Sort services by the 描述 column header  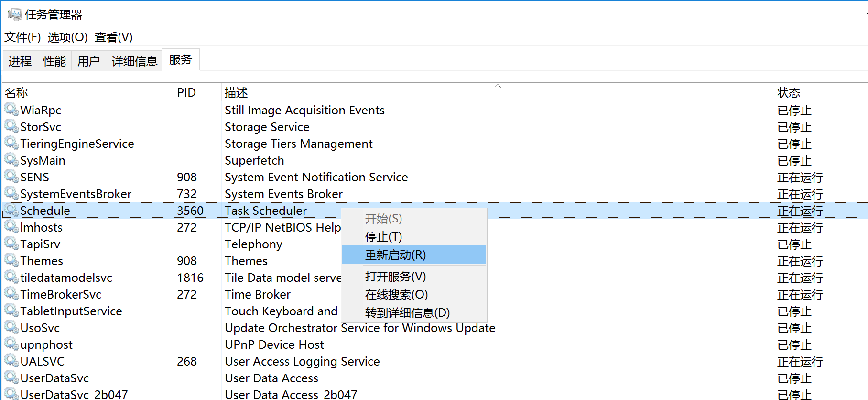(x=236, y=92)
